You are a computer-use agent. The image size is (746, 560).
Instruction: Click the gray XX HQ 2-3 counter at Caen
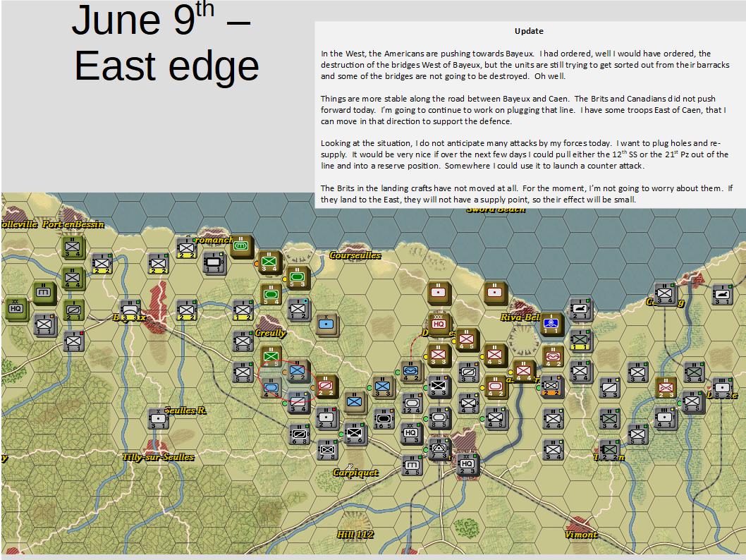pos(467,464)
